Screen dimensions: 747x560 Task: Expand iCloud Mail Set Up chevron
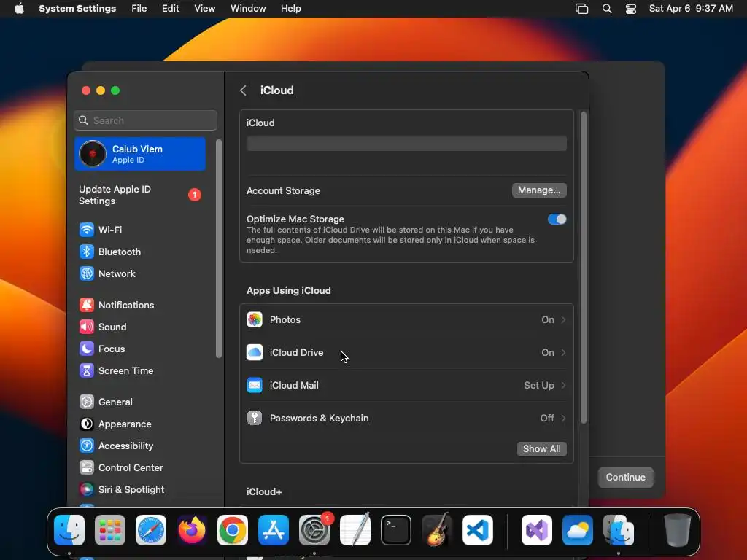pos(564,385)
